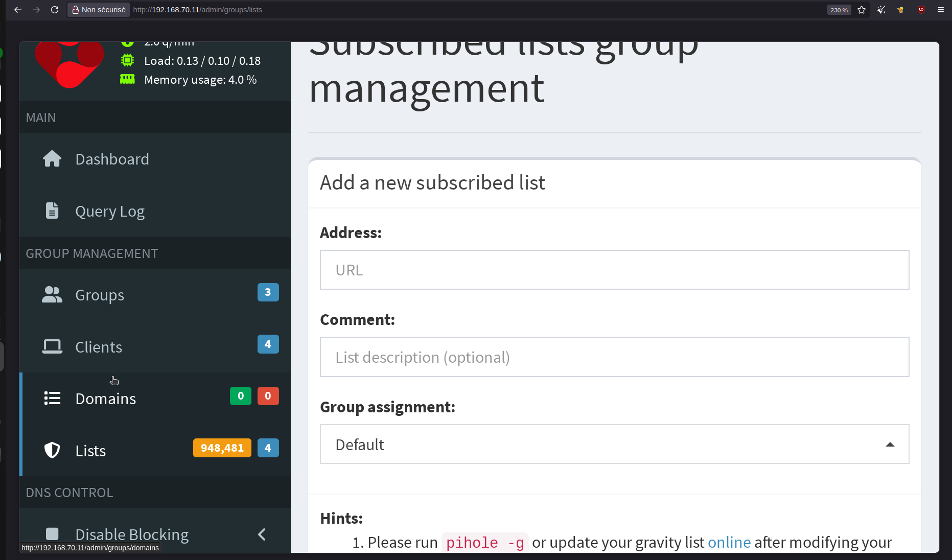Screen dimensions: 952x560
Task: Click the CPU load chip icon
Action: point(127,60)
